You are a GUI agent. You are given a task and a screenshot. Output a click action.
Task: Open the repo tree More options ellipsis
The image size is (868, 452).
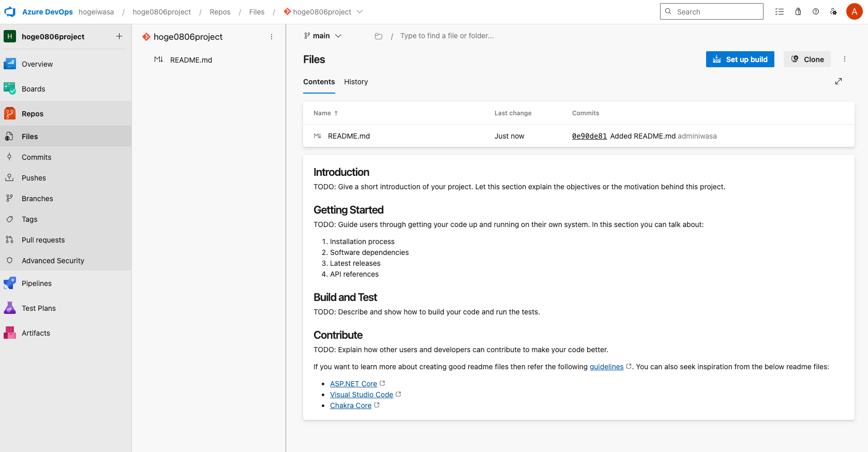tap(272, 37)
